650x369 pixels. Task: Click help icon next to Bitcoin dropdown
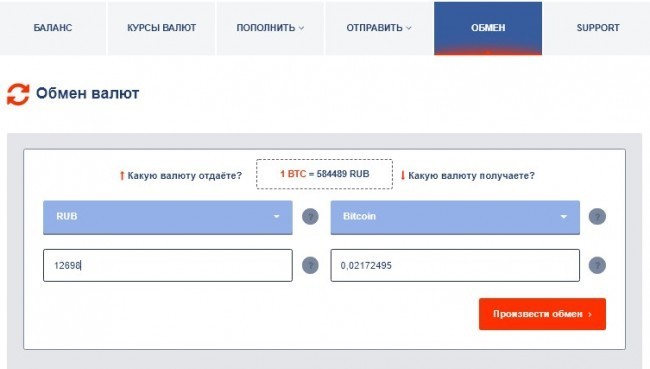(597, 216)
